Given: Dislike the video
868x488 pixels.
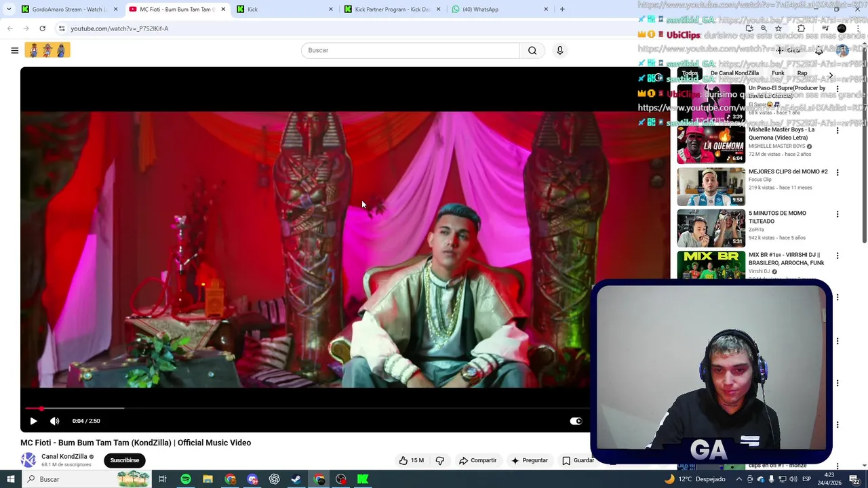Looking at the screenshot, I should tap(439, 460).
